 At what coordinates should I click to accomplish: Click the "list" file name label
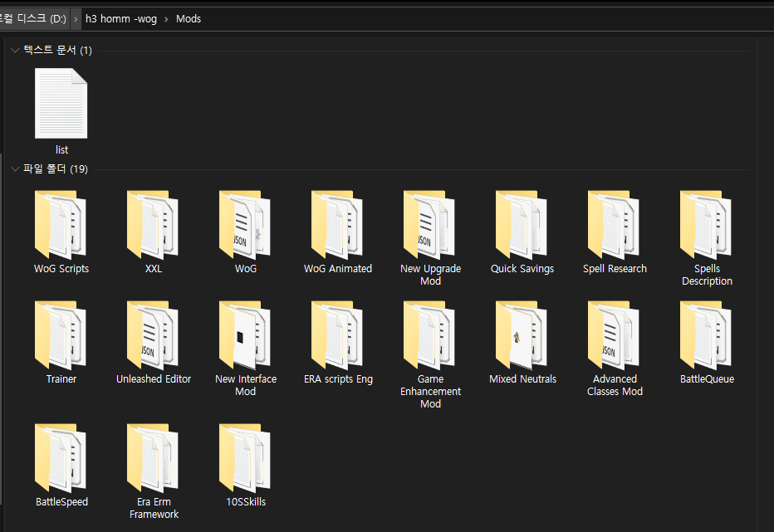click(61, 149)
